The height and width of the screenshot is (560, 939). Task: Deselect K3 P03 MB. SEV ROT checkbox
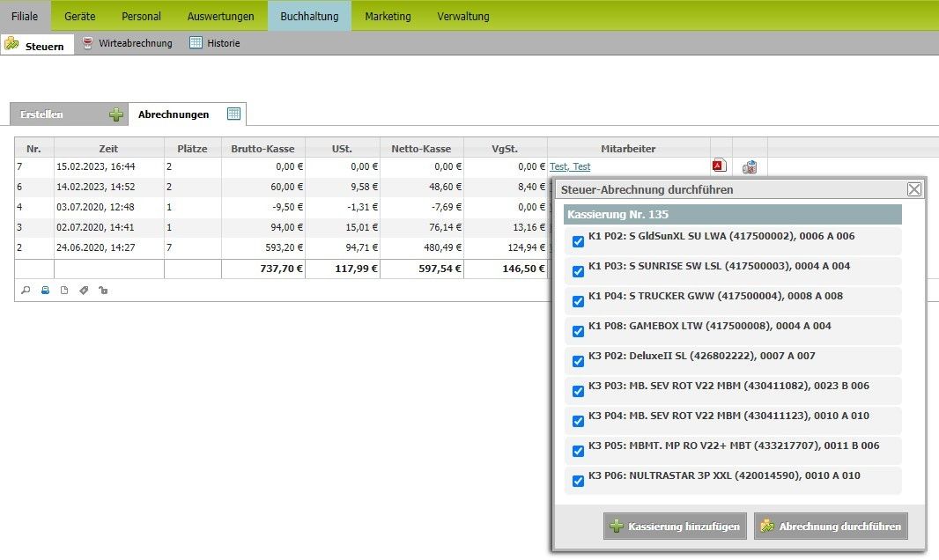click(x=578, y=391)
